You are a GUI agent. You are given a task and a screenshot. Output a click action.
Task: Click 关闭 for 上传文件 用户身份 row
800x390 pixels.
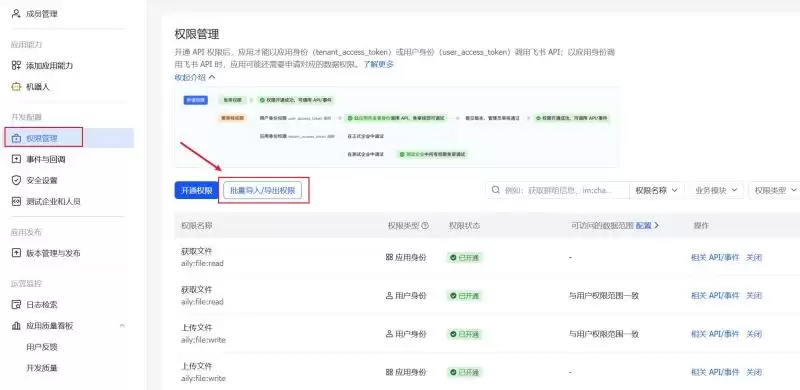(754, 334)
